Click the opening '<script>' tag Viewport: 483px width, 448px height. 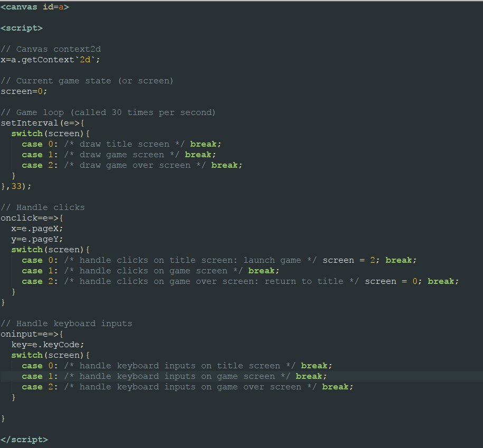(22, 28)
